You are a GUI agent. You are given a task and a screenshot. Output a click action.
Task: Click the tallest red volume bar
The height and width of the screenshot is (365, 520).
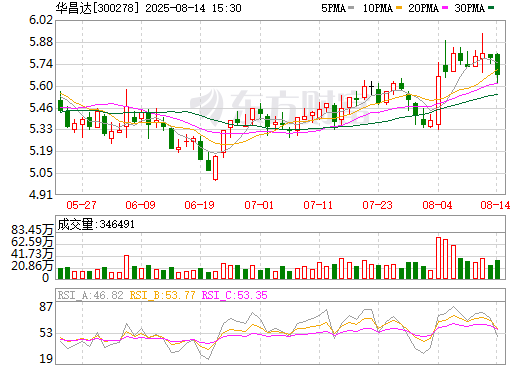point(438,258)
